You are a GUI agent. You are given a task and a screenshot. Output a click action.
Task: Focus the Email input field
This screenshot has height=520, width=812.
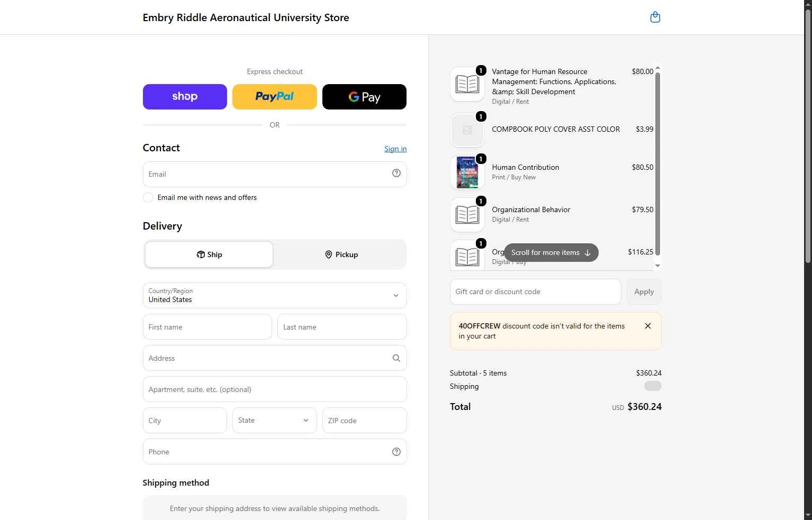(267, 174)
